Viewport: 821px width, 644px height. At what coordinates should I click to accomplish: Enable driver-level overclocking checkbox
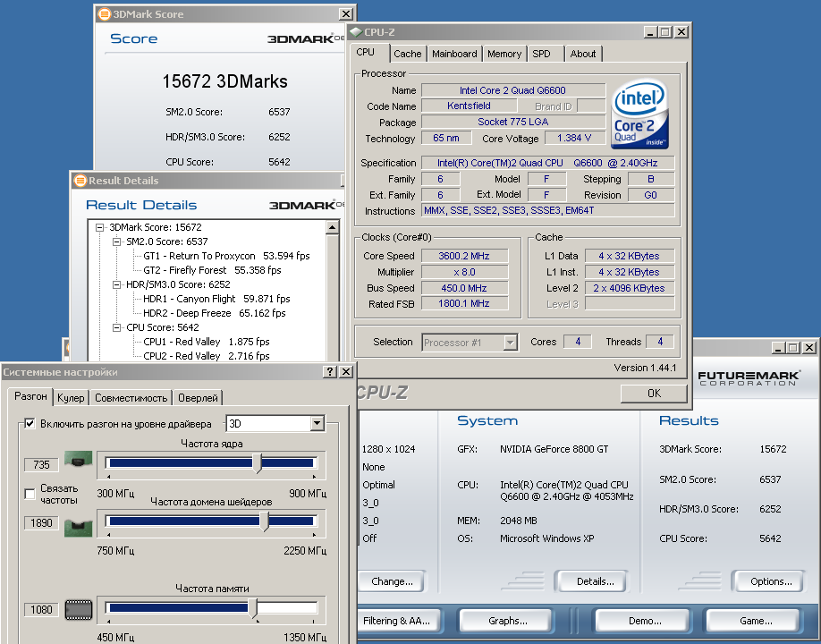(x=30, y=424)
